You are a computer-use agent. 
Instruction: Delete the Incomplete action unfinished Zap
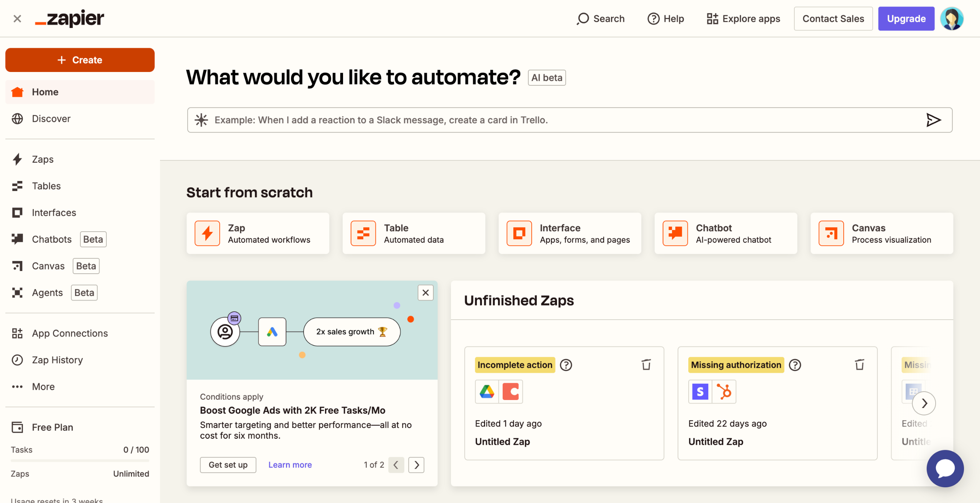(646, 365)
